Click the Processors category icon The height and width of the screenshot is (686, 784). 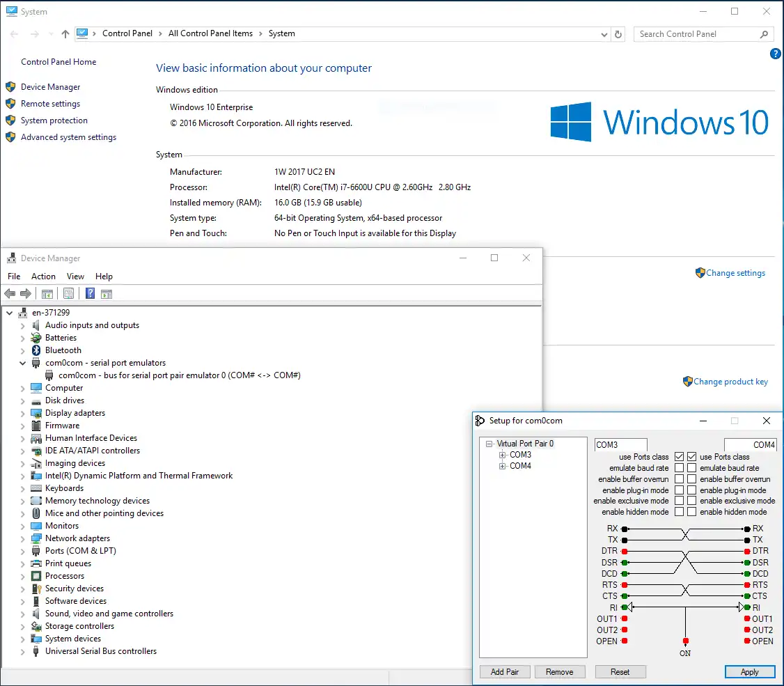coord(36,576)
